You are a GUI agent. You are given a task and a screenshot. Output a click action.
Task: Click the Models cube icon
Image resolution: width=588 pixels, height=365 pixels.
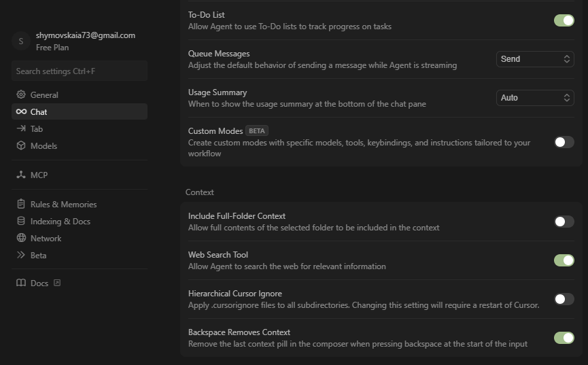tap(21, 146)
